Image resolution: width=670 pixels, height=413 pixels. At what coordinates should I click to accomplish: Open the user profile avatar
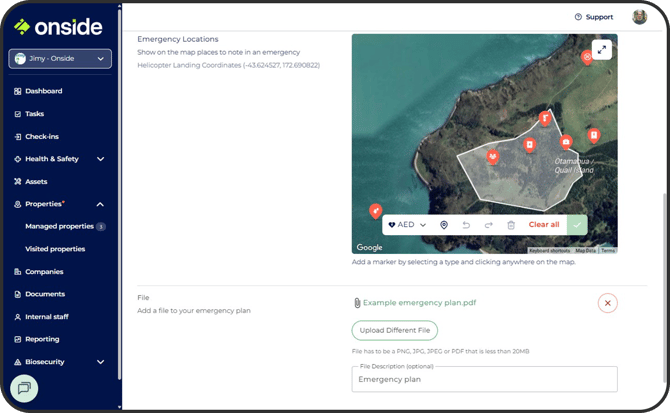(x=640, y=17)
